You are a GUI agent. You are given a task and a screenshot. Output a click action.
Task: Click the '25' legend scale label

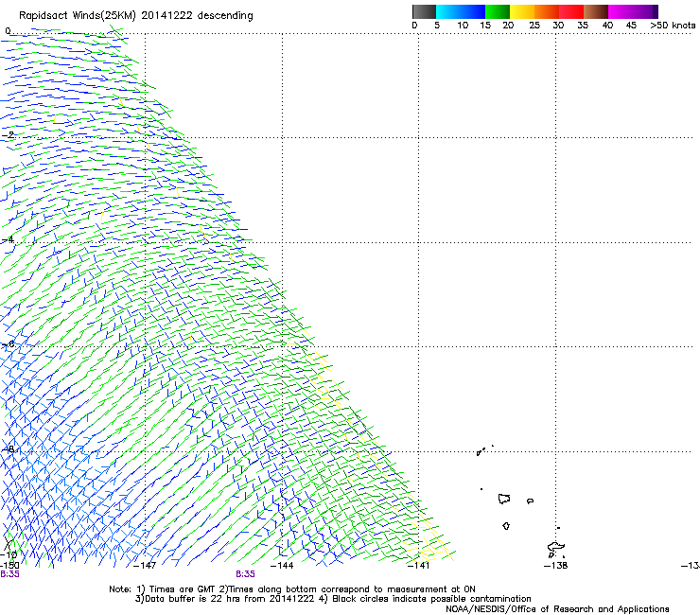coord(534,26)
